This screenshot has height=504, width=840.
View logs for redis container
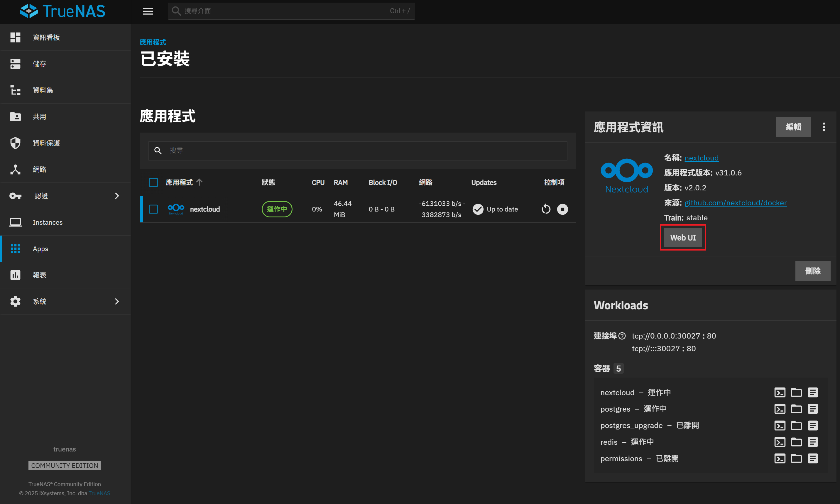pyautogui.click(x=813, y=442)
